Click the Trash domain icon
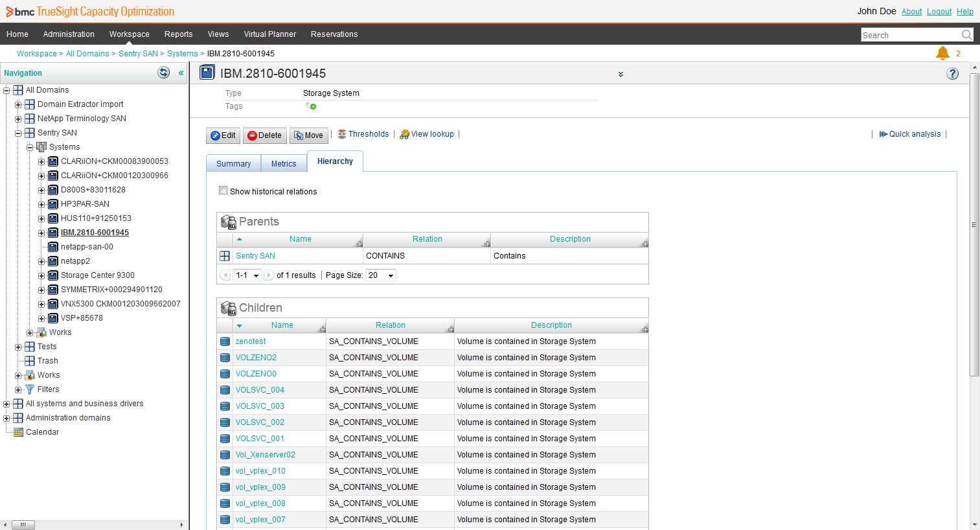 29,361
